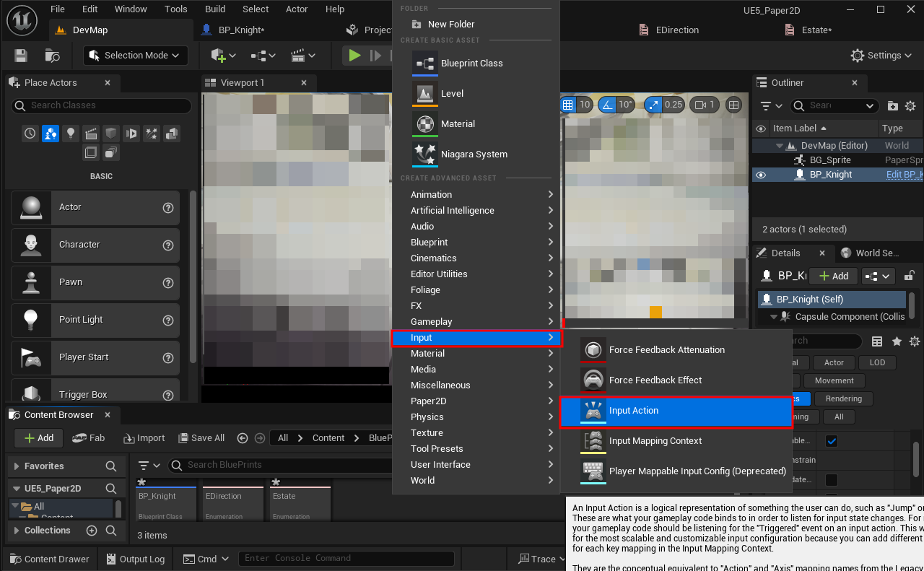Choose Input Mapping Context from the submenu
The width and height of the screenshot is (924, 571).
(x=676, y=441)
